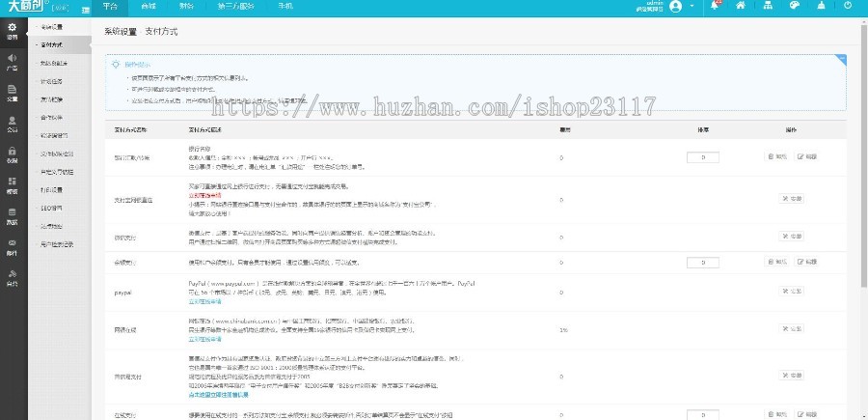The image size is (868, 420).
Task: Click the admin user avatar icon
Action: point(675,6)
